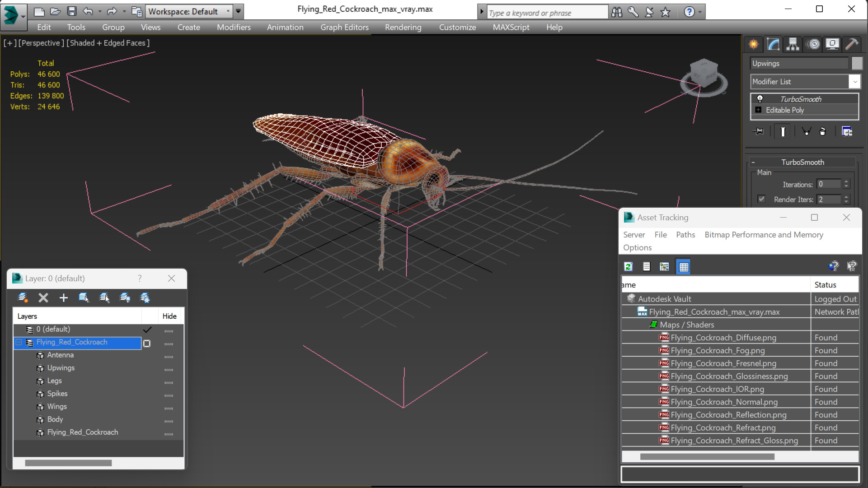Click Configure Modifier Sets icon
Screen dimensions: 868x488
pos(847,131)
